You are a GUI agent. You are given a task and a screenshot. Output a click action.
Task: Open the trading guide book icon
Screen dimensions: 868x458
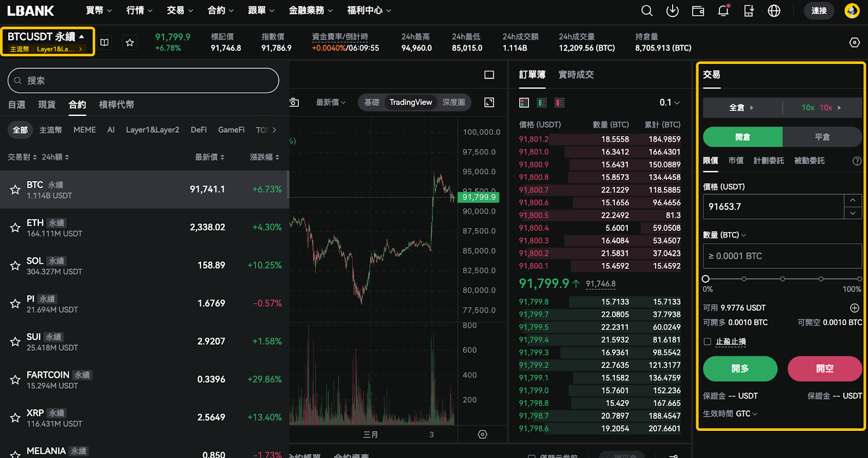pyautogui.click(x=105, y=42)
